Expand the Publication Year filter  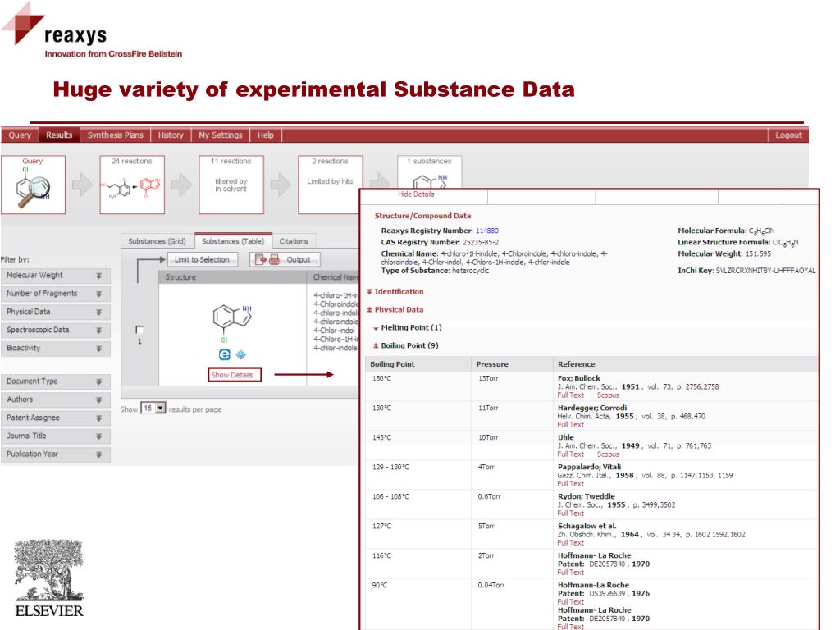(56, 454)
